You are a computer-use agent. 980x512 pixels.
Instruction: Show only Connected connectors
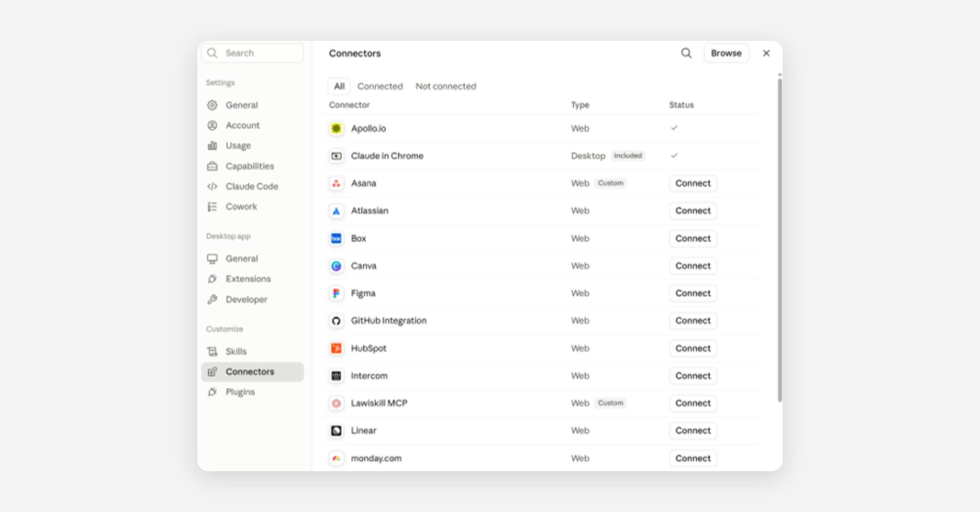(x=380, y=86)
